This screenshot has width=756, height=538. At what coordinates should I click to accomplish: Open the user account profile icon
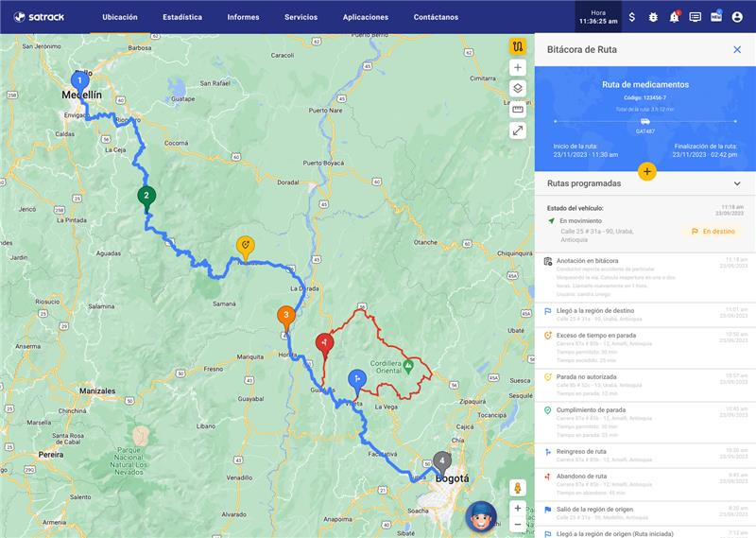click(x=737, y=17)
